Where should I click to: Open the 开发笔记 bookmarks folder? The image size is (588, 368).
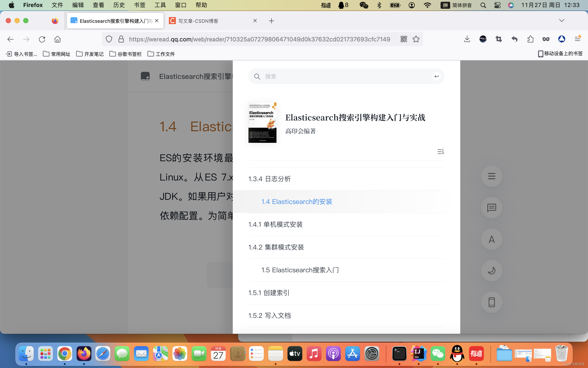pyautogui.click(x=90, y=54)
